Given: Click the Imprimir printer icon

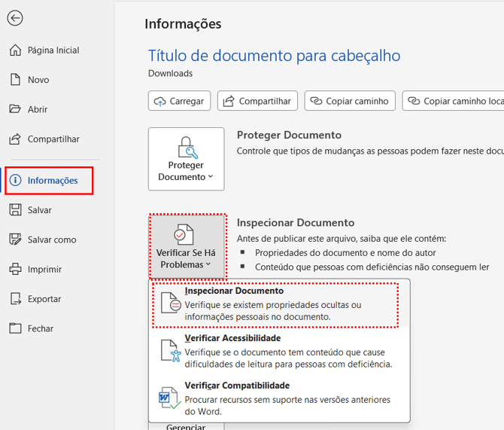Looking at the screenshot, I should [x=15, y=269].
